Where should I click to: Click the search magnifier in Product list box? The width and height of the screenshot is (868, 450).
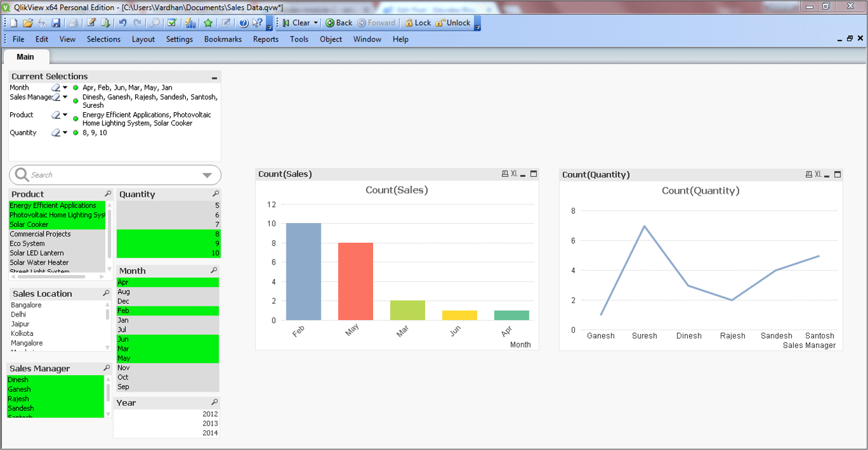[x=108, y=194]
